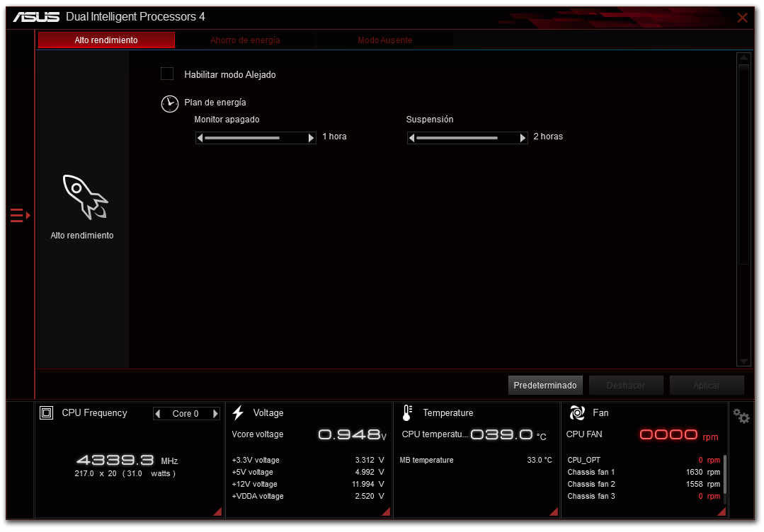764x532 pixels.
Task: Click the +12V voltage row
Action: [x=308, y=485]
